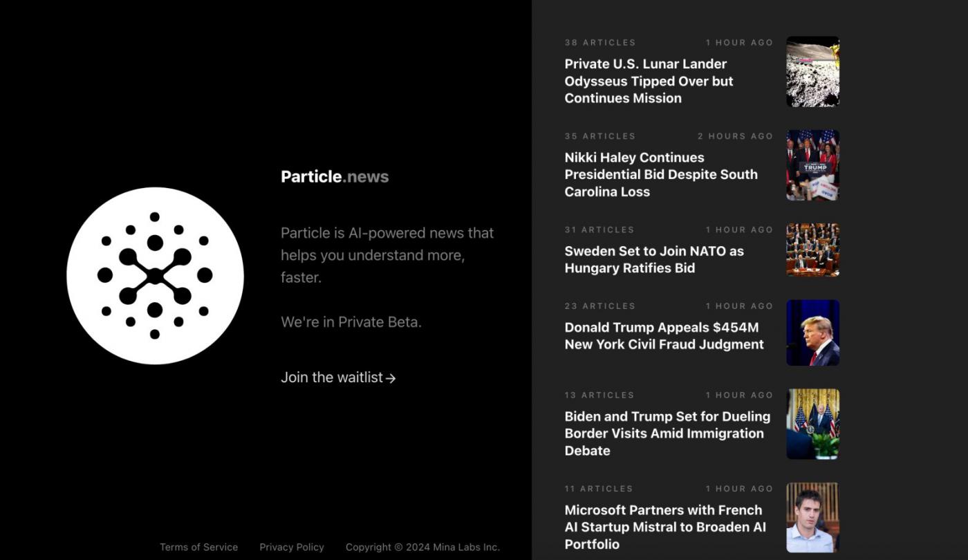Image resolution: width=968 pixels, height=560 pixels.
Task: Click the '13 ARTICLES' label
Action: point(599,395)
